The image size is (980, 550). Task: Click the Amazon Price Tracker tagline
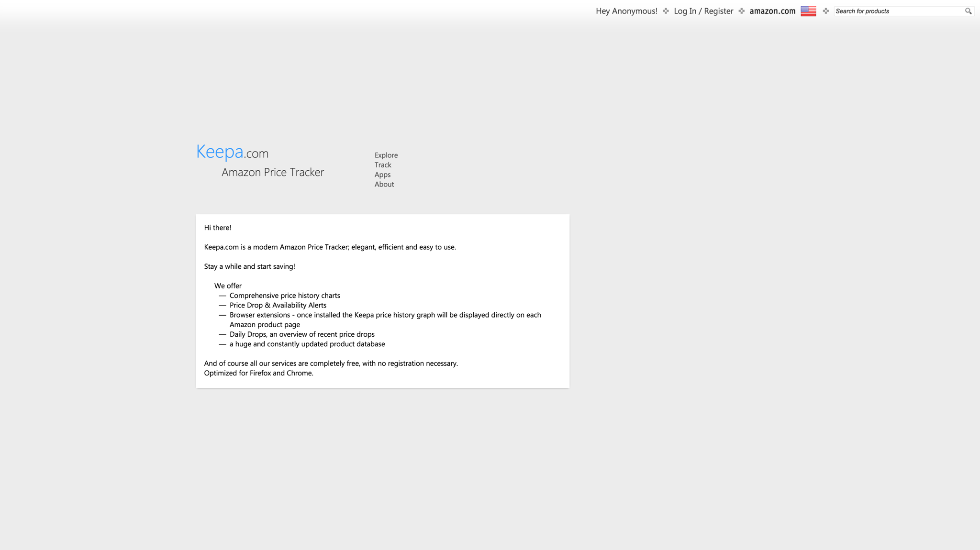point(273,172)
